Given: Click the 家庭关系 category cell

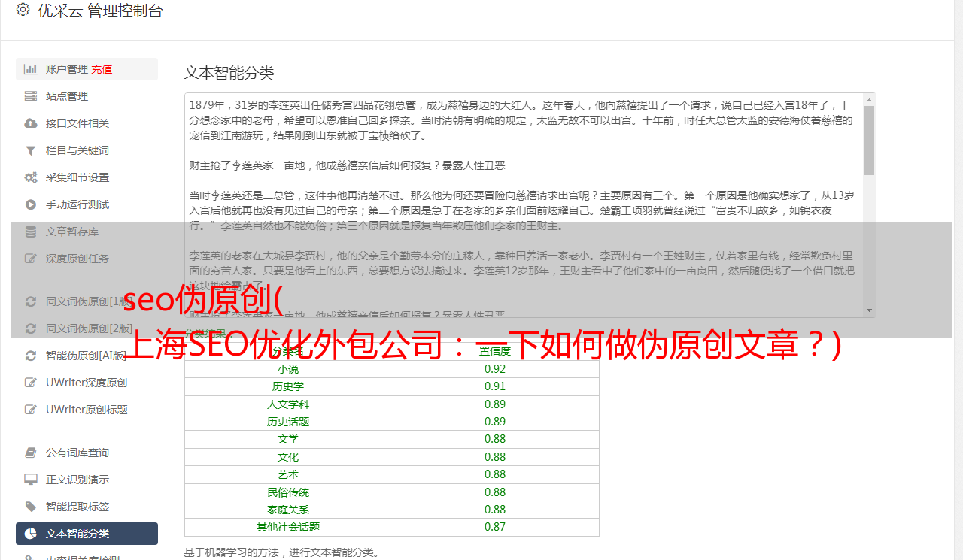Looking at the screenshot, I should click(288, 510).
